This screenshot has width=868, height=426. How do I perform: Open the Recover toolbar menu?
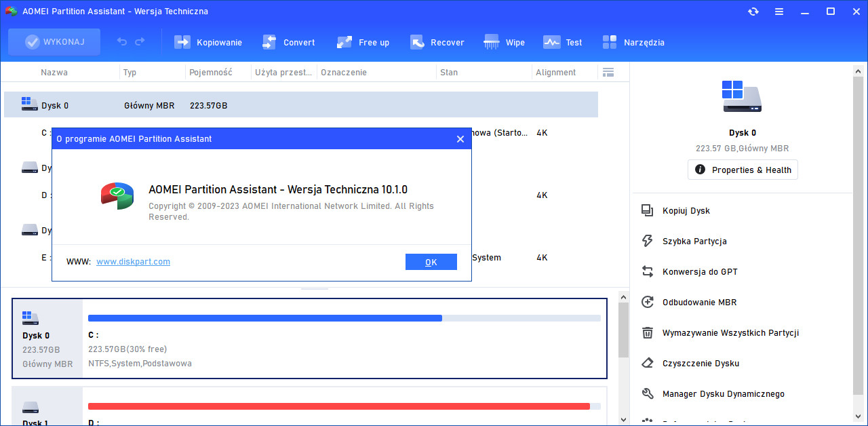click(x=437, y=42)
